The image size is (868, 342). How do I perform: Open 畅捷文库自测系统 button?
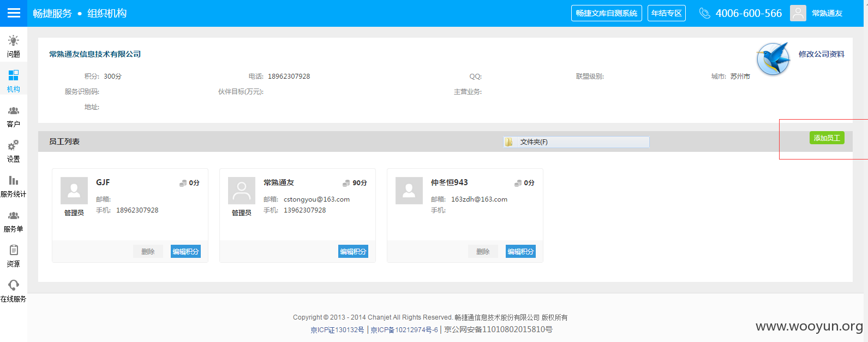pos(607,13)
